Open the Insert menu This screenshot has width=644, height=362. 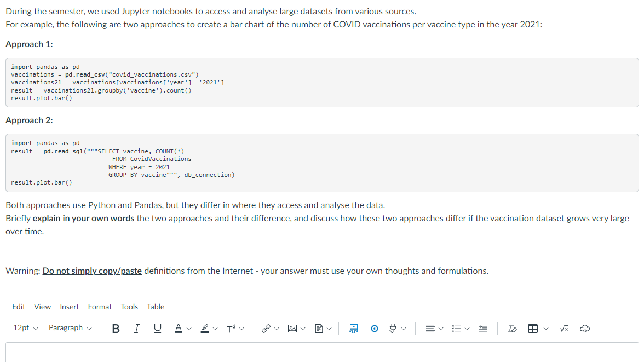pyautogui.click(x=70, y=307)
